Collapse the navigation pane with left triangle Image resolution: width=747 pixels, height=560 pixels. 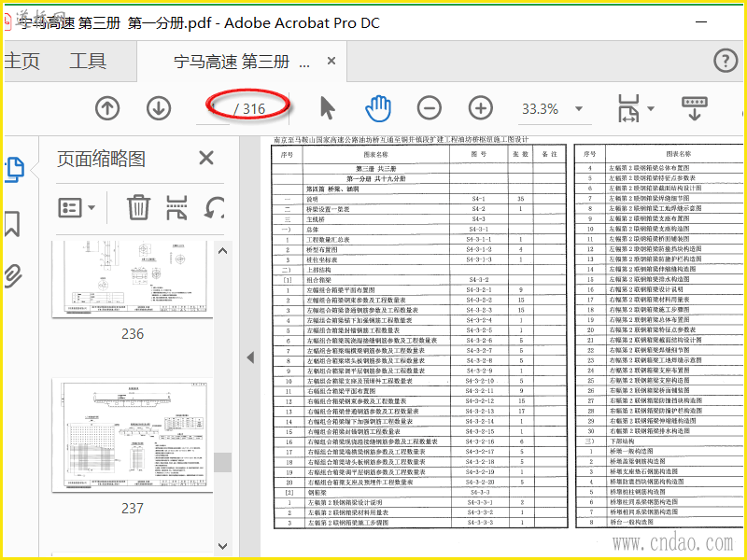coord(250,357)
